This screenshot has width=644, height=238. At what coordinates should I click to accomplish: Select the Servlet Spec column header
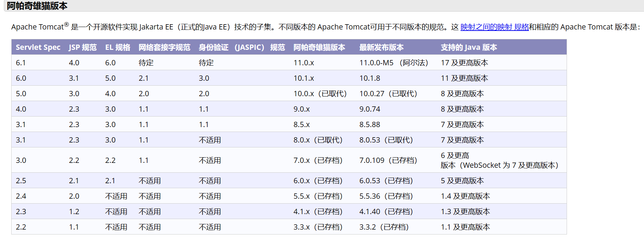coord(38,47)
